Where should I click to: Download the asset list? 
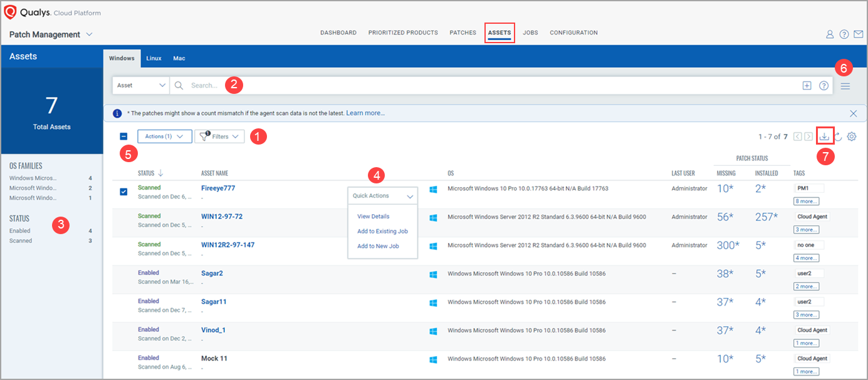[825, 136]
